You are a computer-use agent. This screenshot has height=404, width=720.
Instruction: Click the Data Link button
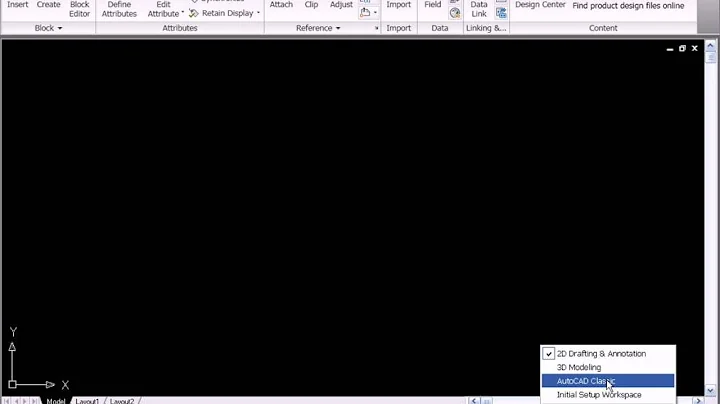(x=478, y=9)
